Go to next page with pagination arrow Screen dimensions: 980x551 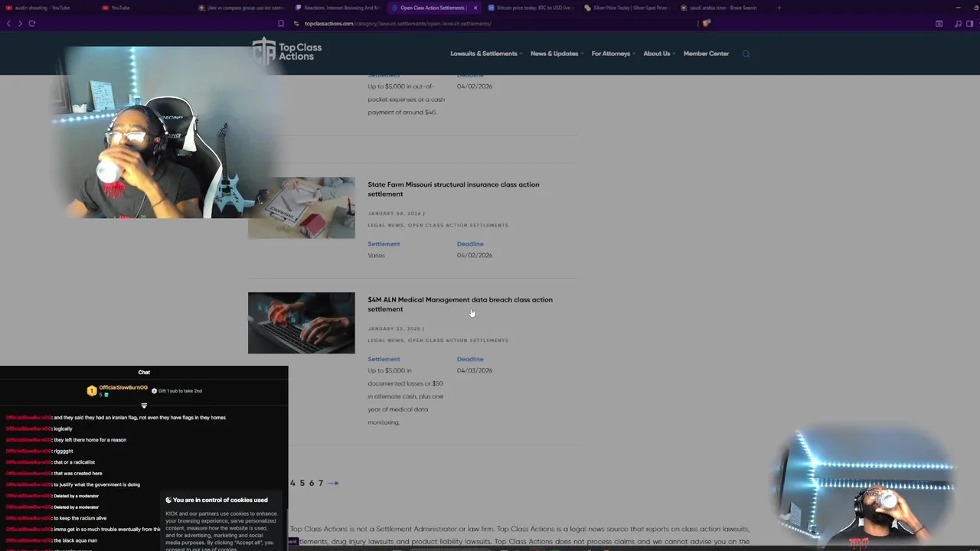(x=333, y=483)
